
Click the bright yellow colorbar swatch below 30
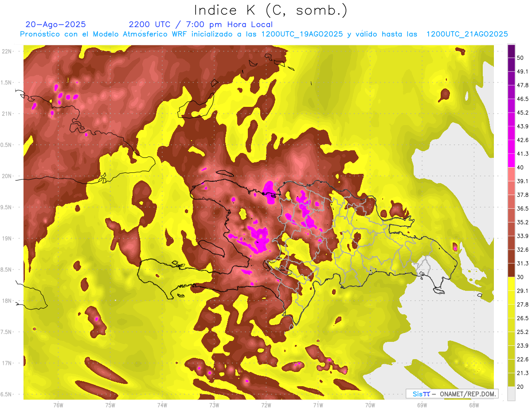511,284
